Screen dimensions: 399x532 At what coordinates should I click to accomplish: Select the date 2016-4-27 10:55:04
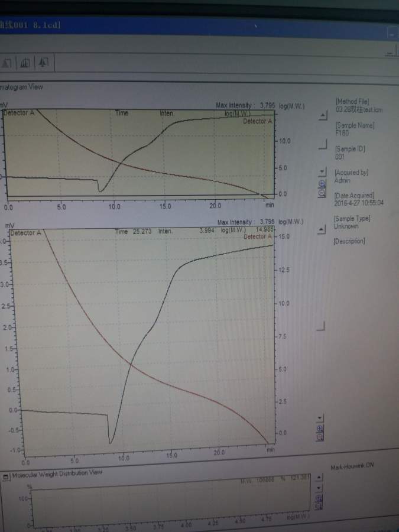click(x=359, y=203)
